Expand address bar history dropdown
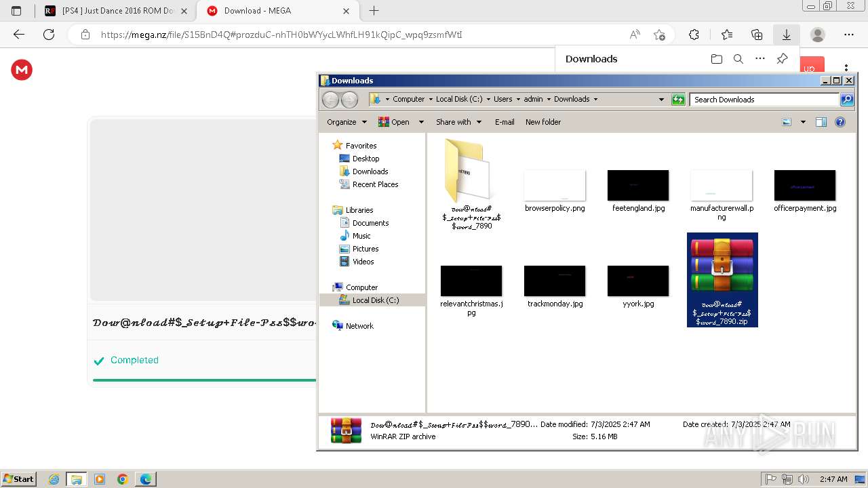Image resolution: width=868 pixels, height=488 pixels. click(x=661, y=100)
